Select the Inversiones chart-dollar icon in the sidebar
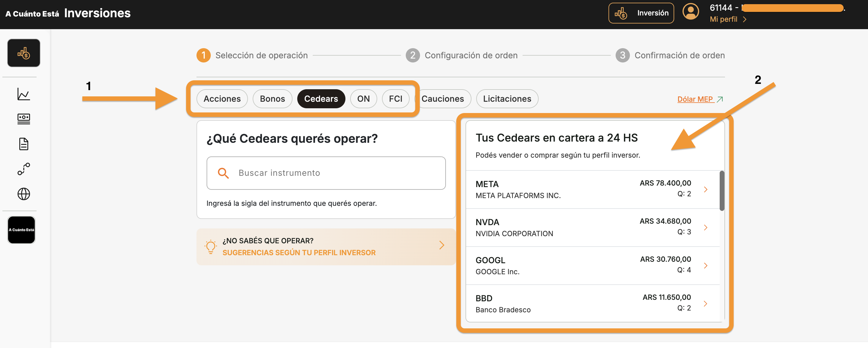The height and width of the screenshot is (348, 868). pos(23,53)
